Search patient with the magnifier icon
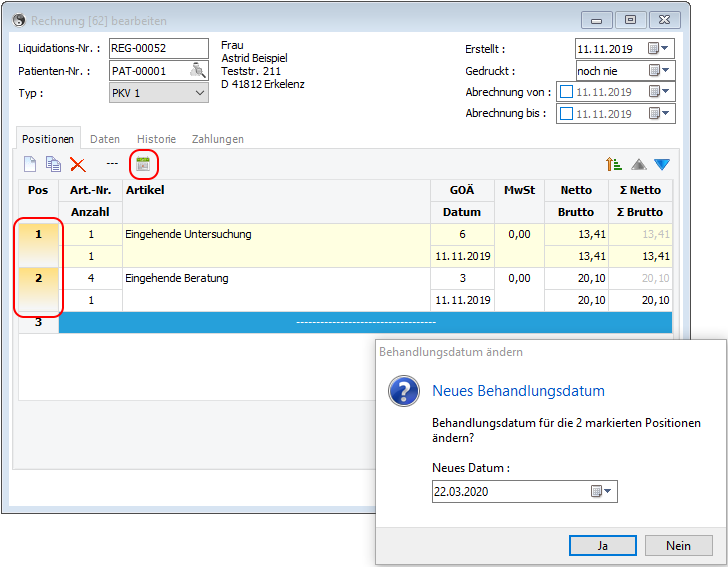Viewport: 728px width, 567px height. pos(198,71)
